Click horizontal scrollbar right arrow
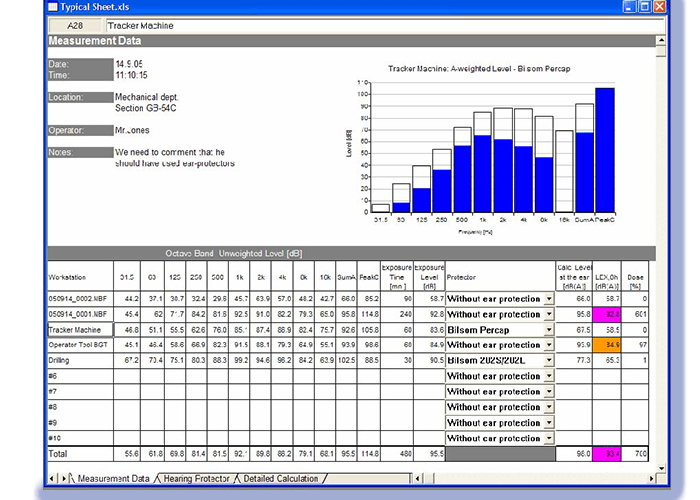The height and width of the screenshot is (500, 700). tap(651, 479)
